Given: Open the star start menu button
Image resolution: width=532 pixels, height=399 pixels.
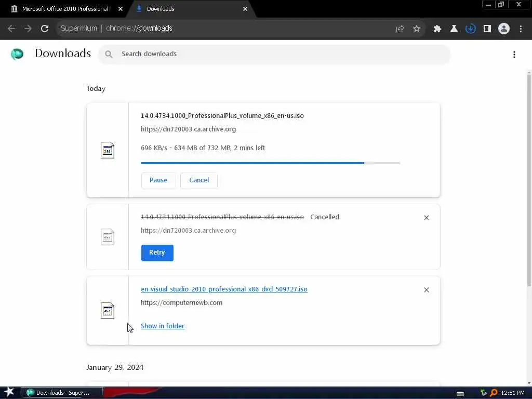Looking at the screenshot, I should [9, 392].
